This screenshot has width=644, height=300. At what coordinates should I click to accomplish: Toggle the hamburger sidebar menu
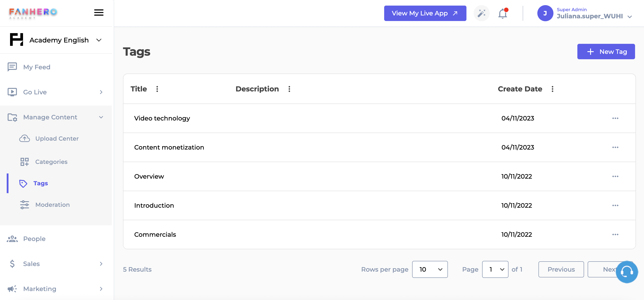[99, 13]
